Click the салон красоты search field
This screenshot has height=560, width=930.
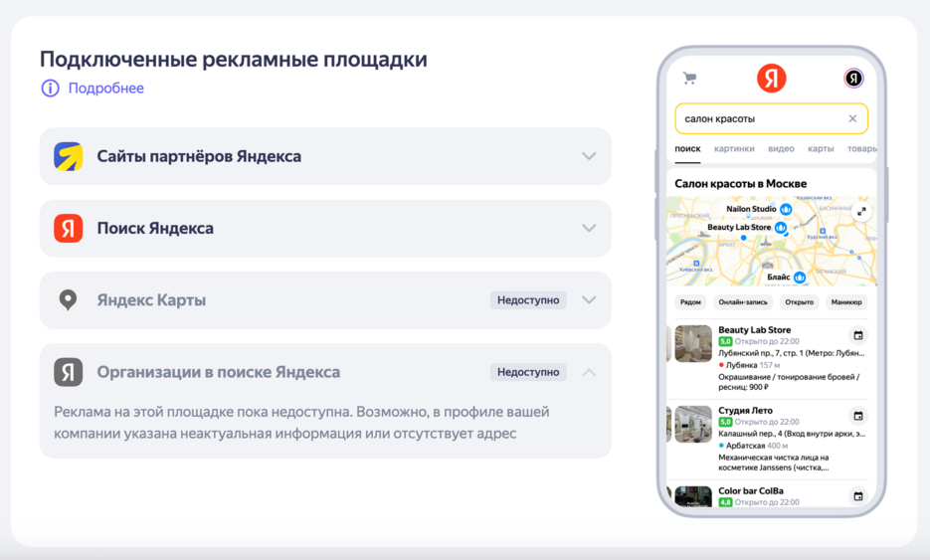point(756,118)
